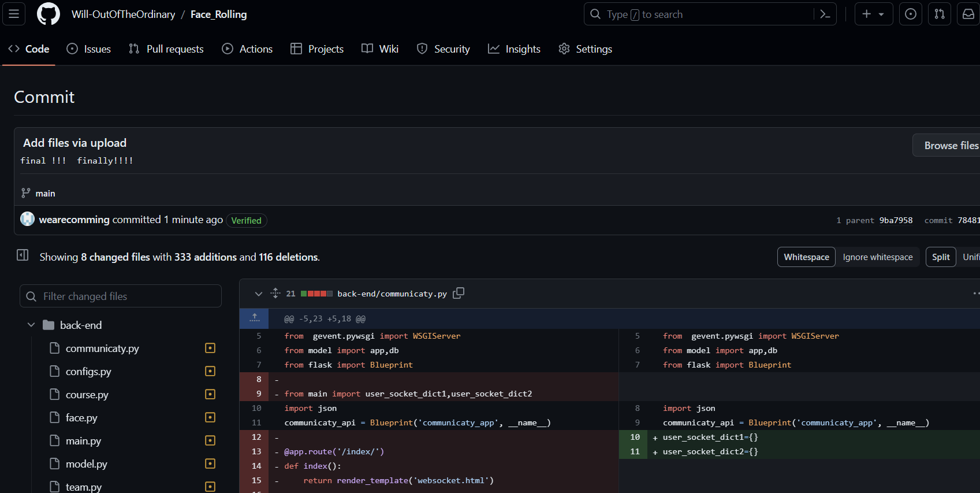Open the create new dropdown caret
The height and width of the screenshot is (493, 980).
(x=881, y=14)
